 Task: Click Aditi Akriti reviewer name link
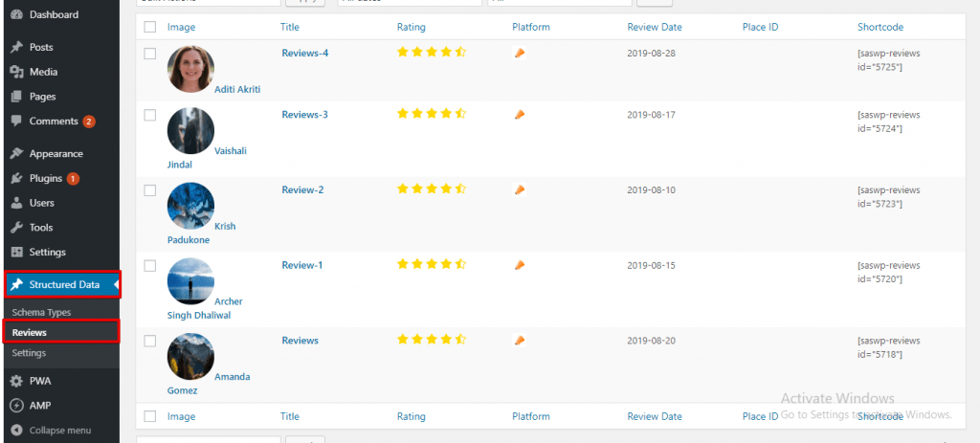tap(237, 89)
